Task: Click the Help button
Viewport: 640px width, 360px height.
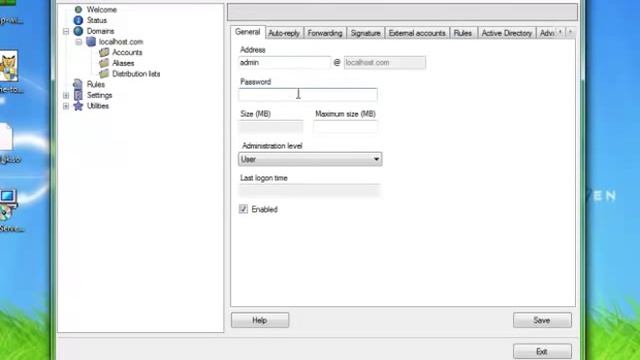Action: [260, 320]
